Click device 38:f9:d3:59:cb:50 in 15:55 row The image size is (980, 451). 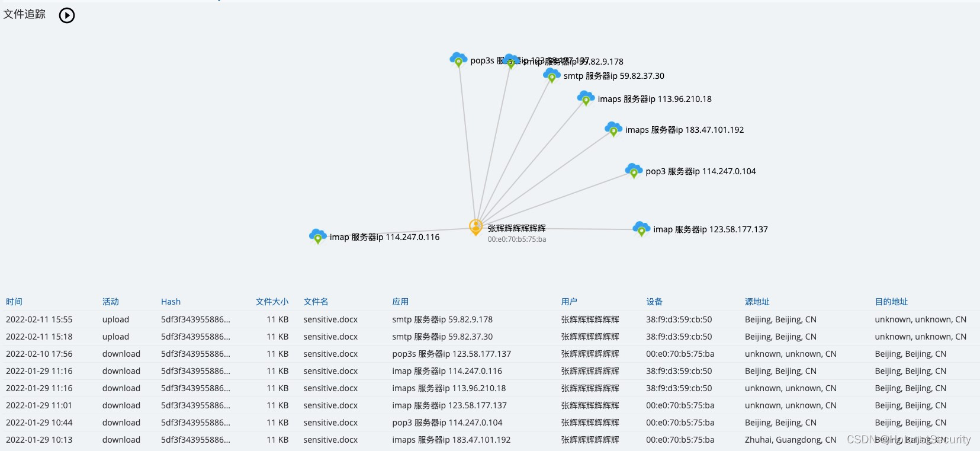(x=679, y=319)
